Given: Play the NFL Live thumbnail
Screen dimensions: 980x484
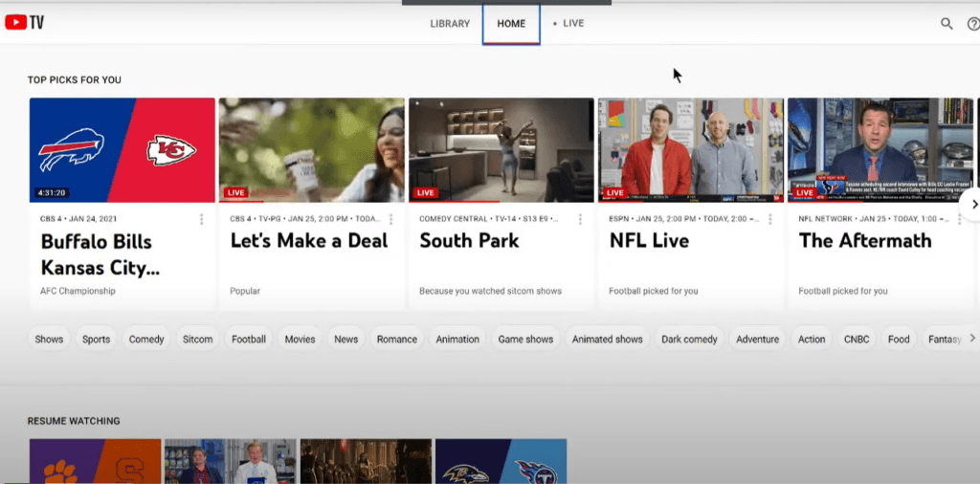Looking at the screenshot, I should tap(691, 150).
